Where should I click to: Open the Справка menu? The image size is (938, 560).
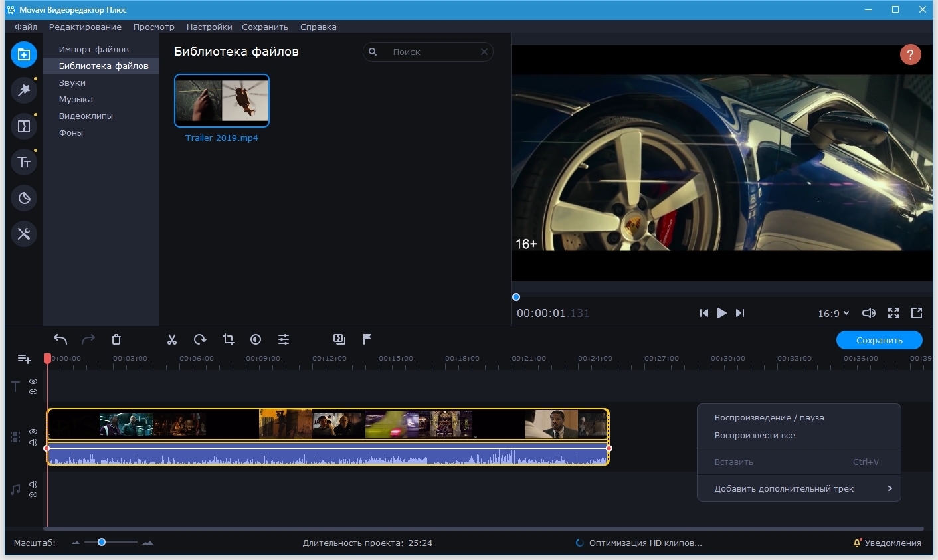click(x=318, y=27)
